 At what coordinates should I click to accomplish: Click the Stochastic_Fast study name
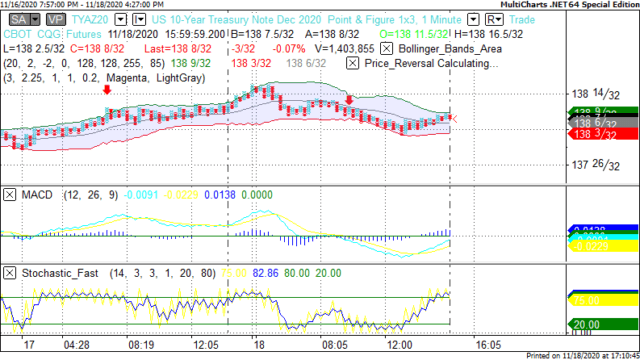pos(60,273)
